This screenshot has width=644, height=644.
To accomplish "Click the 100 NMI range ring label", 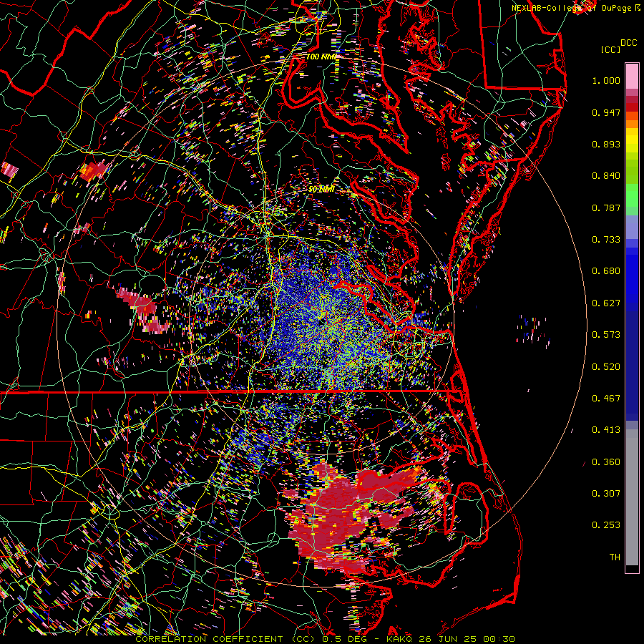I will (x=321, y=57).
